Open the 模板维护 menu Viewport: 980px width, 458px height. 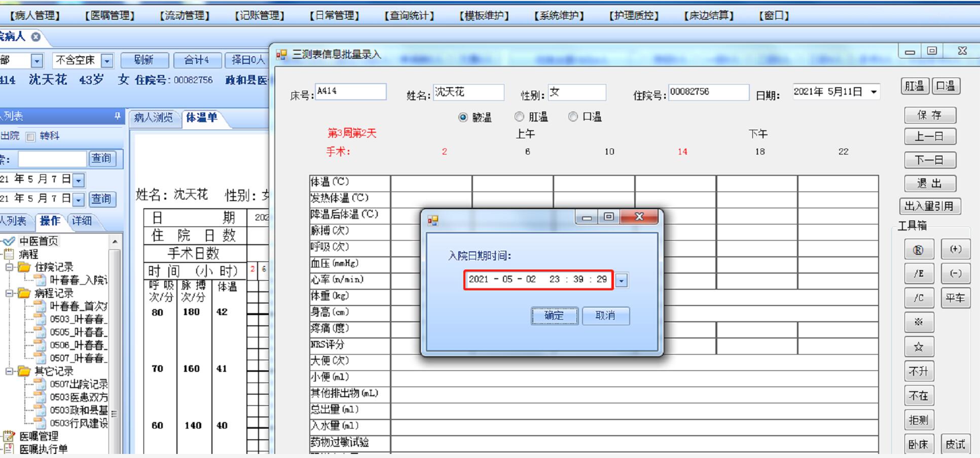[x=484, y=16]
